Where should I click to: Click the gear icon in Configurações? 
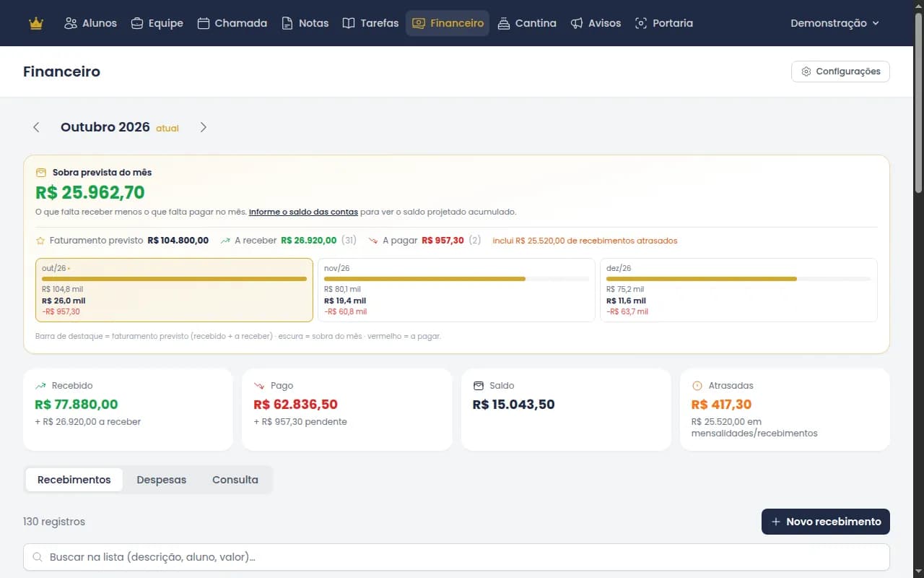(x=806, y=72)
